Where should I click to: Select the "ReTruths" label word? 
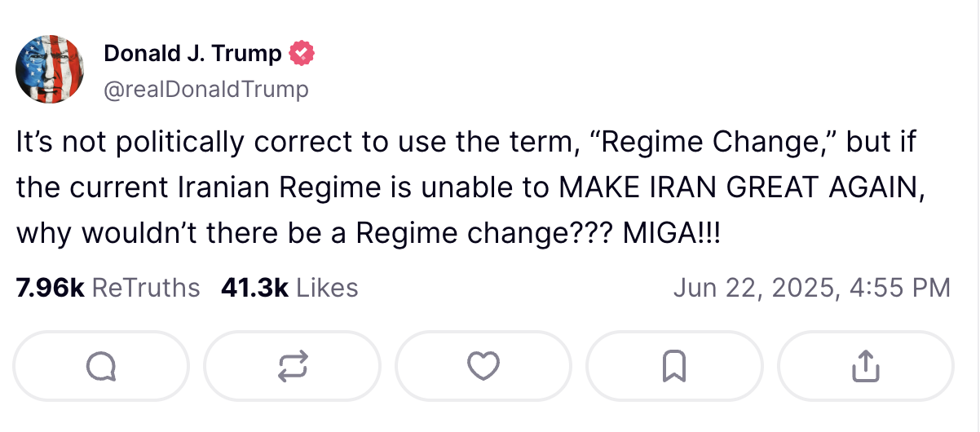click(146, 288)
